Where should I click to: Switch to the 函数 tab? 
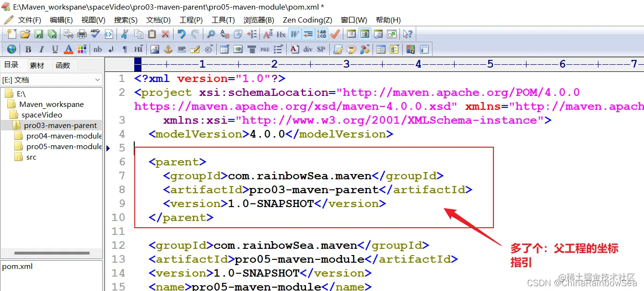pyautogui.click(x=63, y=65)
